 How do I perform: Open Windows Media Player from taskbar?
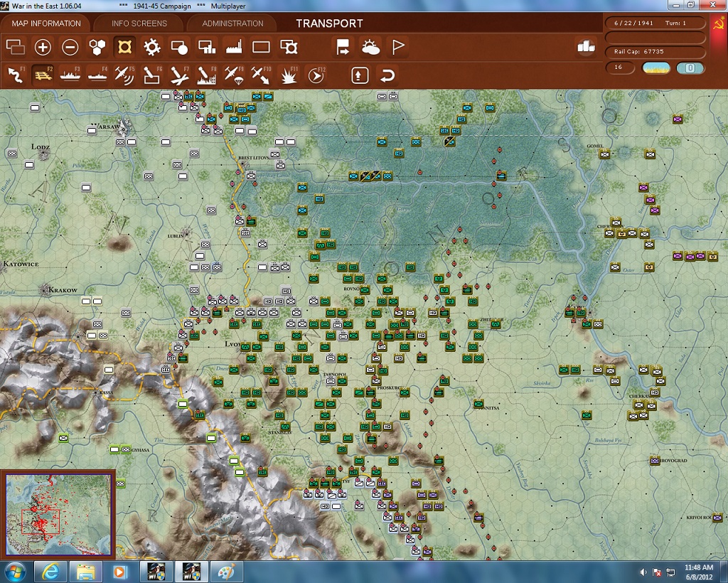119,572
